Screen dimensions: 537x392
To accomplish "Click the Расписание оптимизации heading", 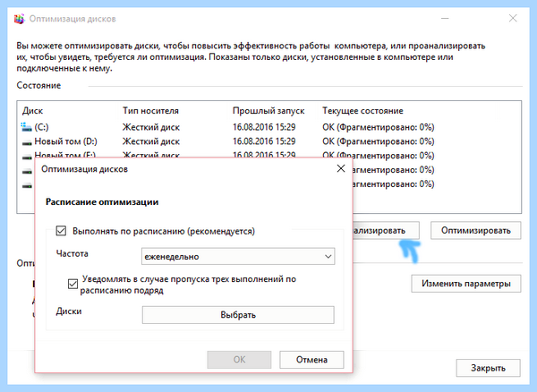I will pos(102,202).
